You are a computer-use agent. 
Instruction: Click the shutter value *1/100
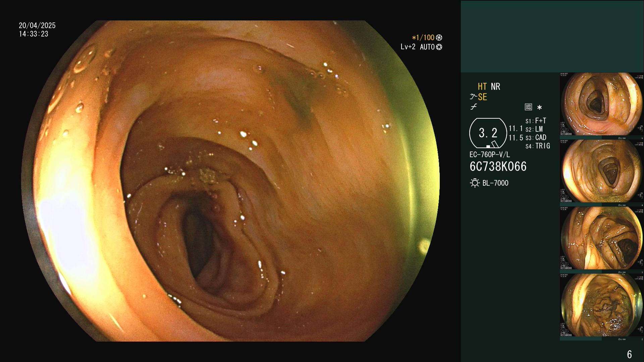point(423,38)
